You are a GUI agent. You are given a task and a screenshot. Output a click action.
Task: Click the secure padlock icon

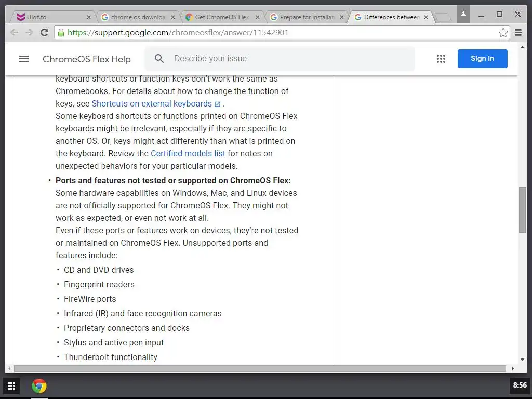61,33
